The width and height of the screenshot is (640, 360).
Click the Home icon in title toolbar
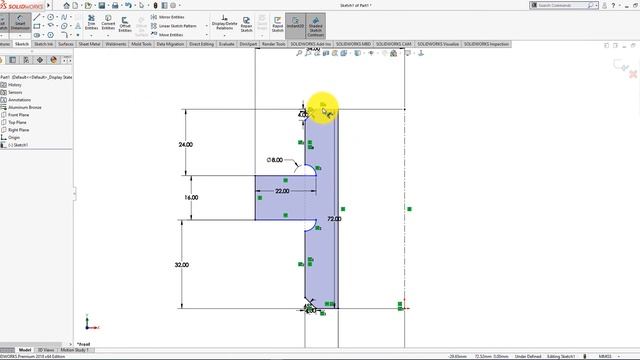coord(67,5)
